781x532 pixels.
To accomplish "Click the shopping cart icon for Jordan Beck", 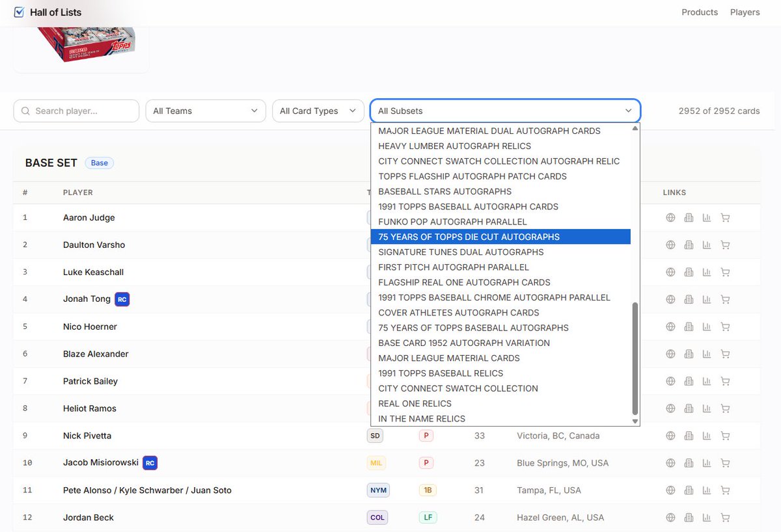I will (725, 518).
